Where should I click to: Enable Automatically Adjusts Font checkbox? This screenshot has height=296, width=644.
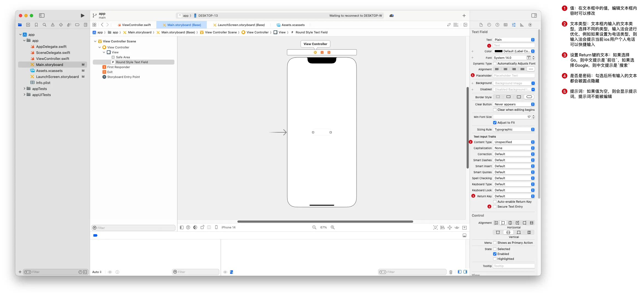[495, 63]
